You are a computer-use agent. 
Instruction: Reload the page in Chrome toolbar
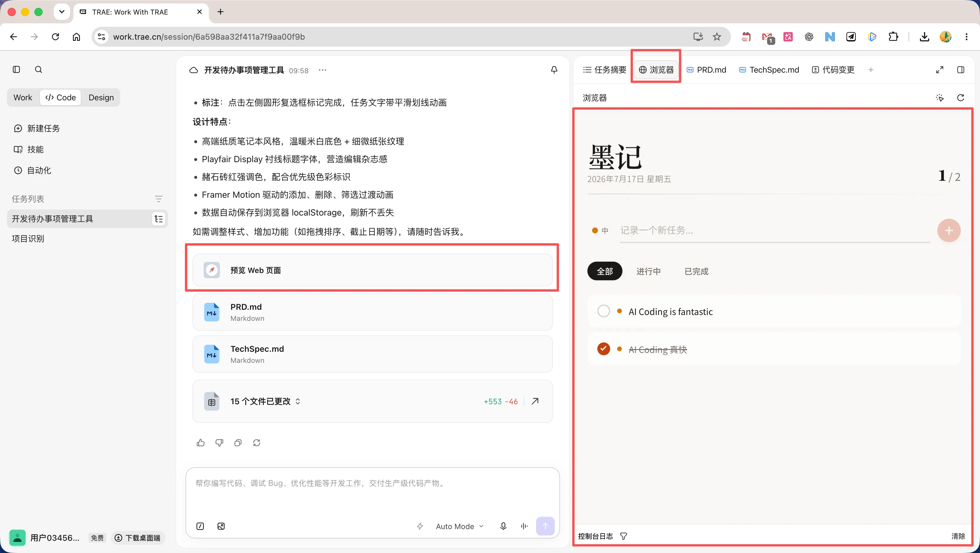(x=55, y=37)
